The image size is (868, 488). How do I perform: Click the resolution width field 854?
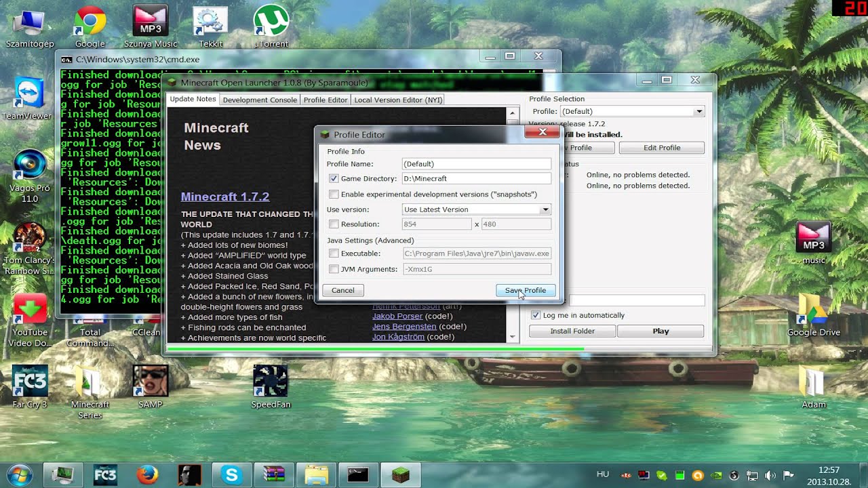437,224
